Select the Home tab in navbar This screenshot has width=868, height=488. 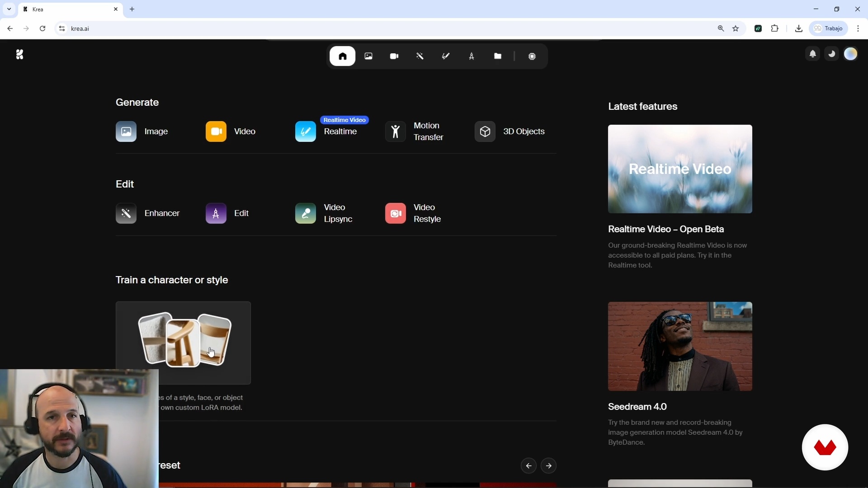click(342, 56)
